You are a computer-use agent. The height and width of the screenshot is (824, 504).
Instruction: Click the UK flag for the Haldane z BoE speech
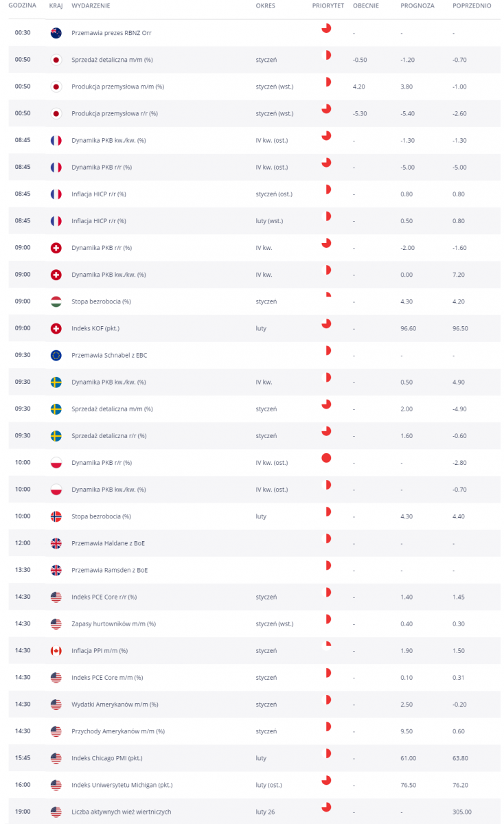56,543
